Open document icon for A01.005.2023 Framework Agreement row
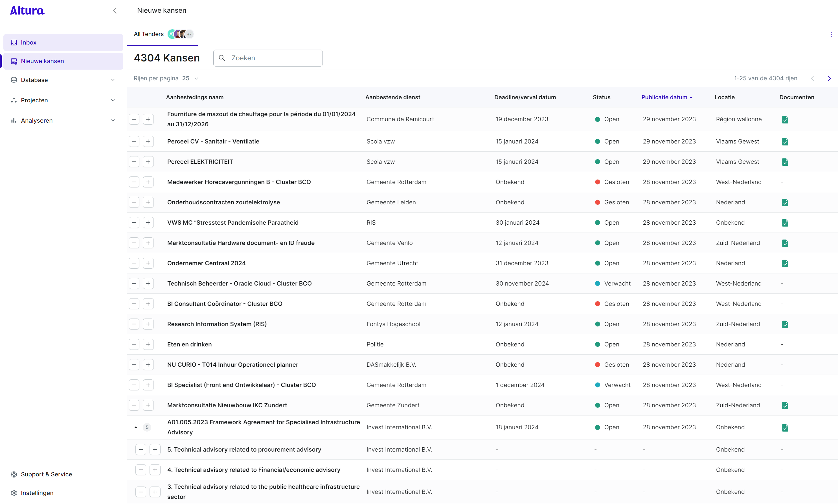Screen dimensions: 838x504 785,428
